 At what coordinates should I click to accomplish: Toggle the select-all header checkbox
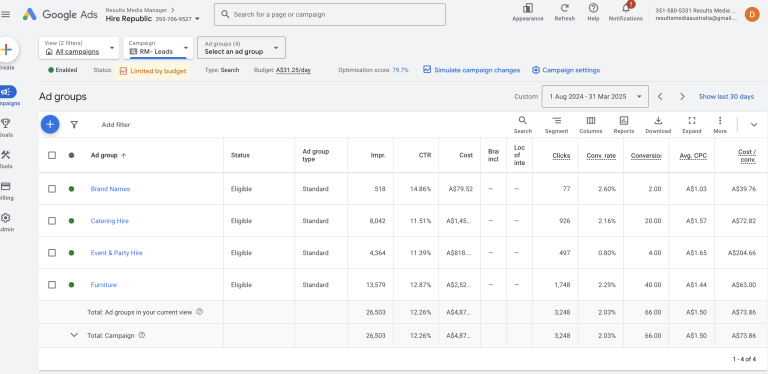[x=52, y=155]
